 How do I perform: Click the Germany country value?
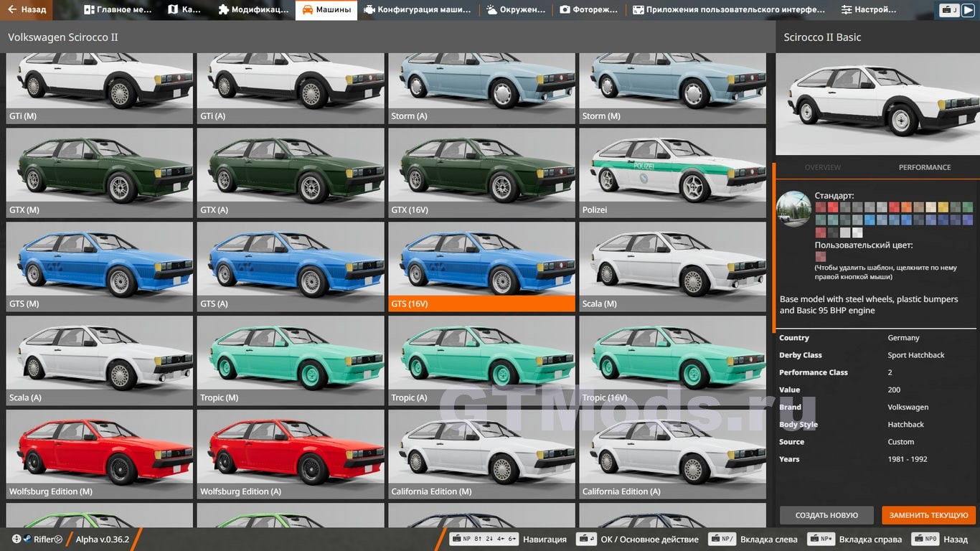903,338
